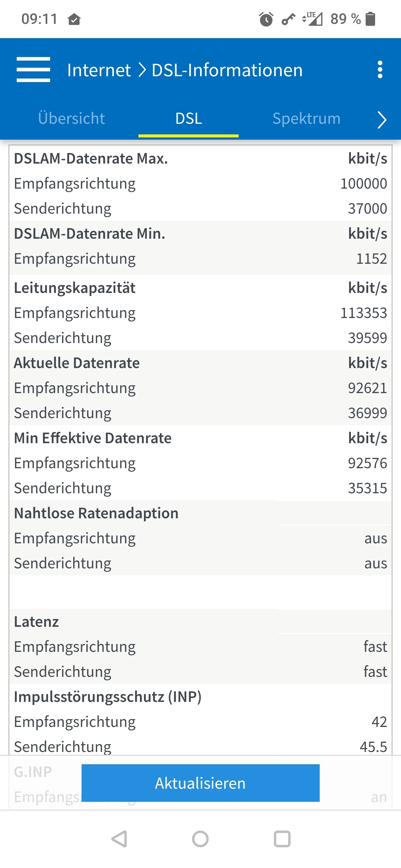Screen dimensions: 401x868
Task: Tap the Android home circle button
Action: pos(200,839)
